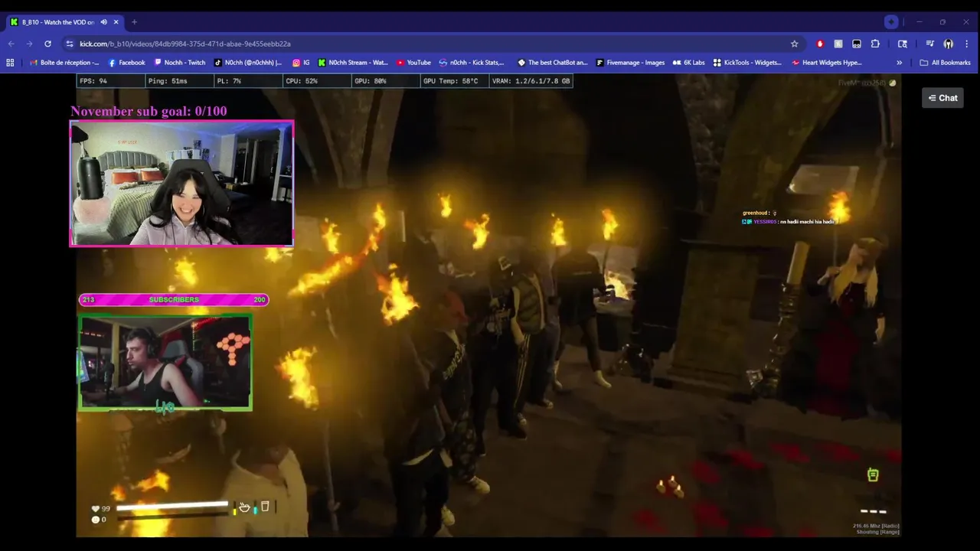980x551 pixels.
Task: Open the All Bookmarks folder
Action: [945, 63]
